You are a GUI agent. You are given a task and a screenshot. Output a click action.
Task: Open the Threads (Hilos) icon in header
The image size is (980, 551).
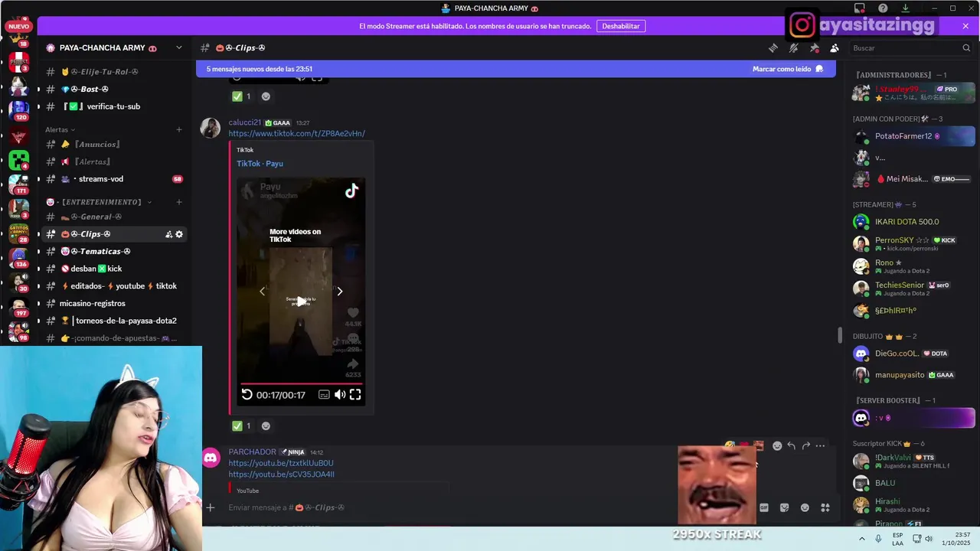click(773, 47)
